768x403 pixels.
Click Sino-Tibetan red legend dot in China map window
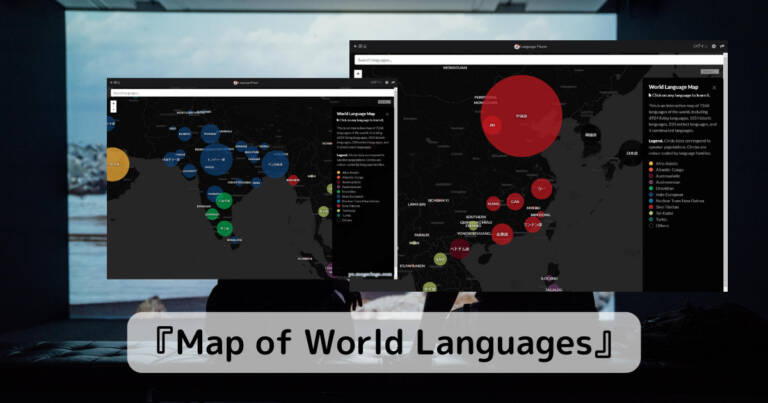[651, 207]
